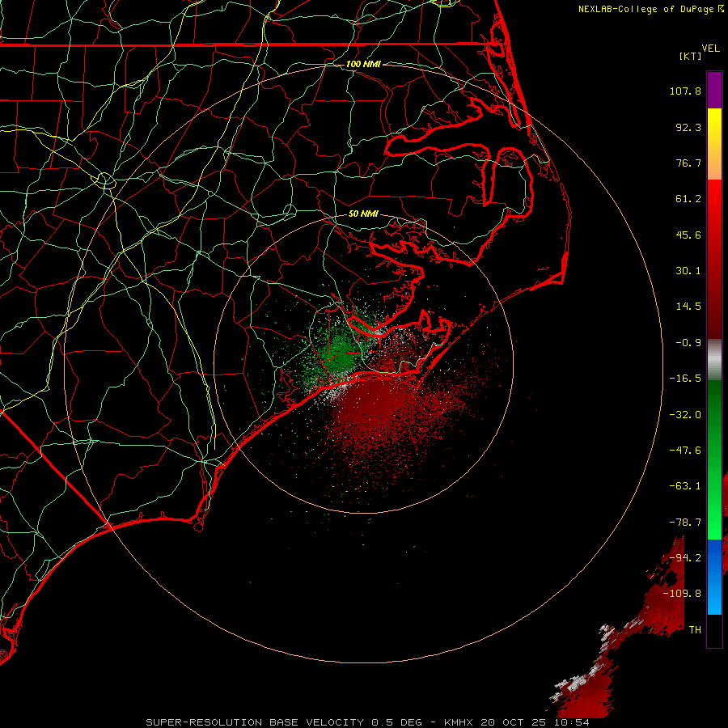
Task: Select the -94.2 scale value
Action: [685, 557]
